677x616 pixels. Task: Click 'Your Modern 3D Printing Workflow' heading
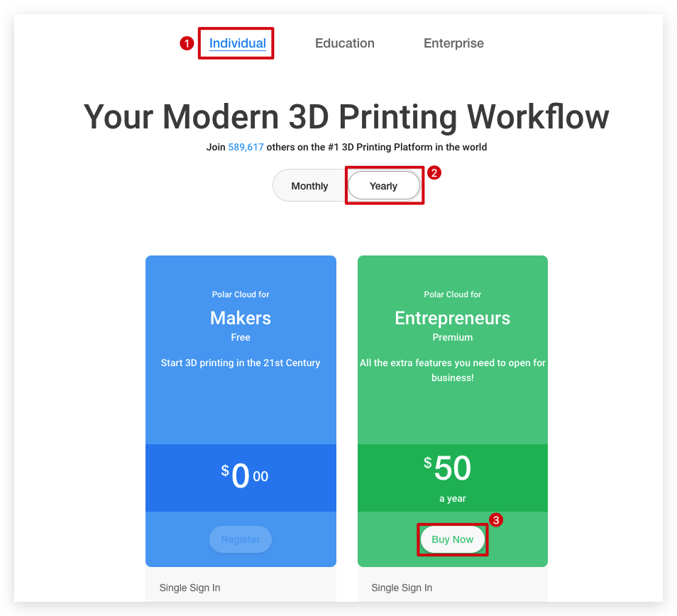pyautogui.click(x=346, y=116)
